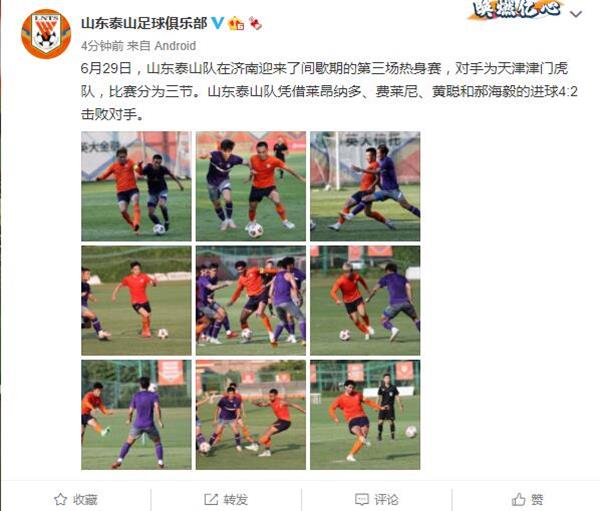Click the orange membership badge icon
The width and height of the screenshot is (600, 511).
click(x=236, y=23)
